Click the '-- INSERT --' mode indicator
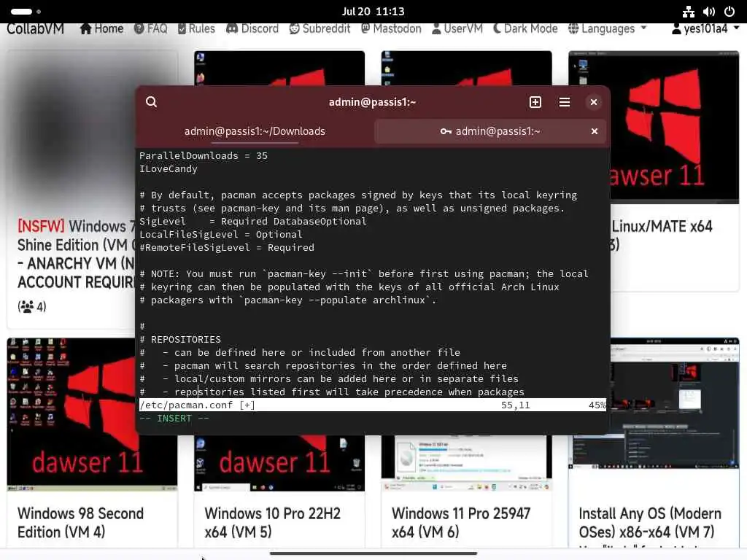This screenshot has width=747, height=560. point(174,418)
